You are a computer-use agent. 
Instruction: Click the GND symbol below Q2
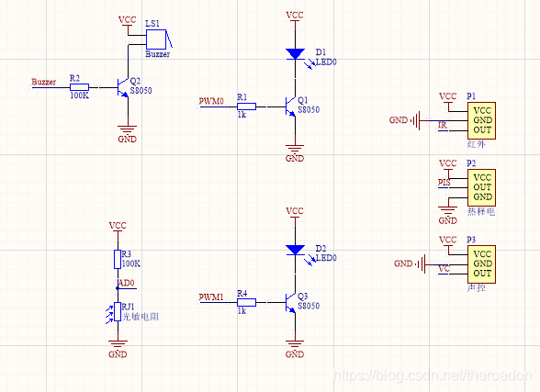coord(128,134)
